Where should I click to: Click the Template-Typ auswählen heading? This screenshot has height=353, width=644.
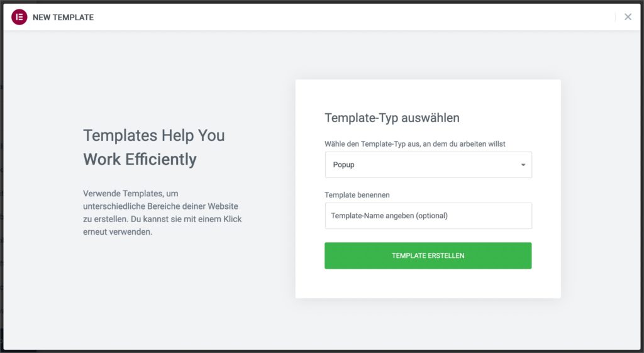pyautogui.click(x=392, y=118)
